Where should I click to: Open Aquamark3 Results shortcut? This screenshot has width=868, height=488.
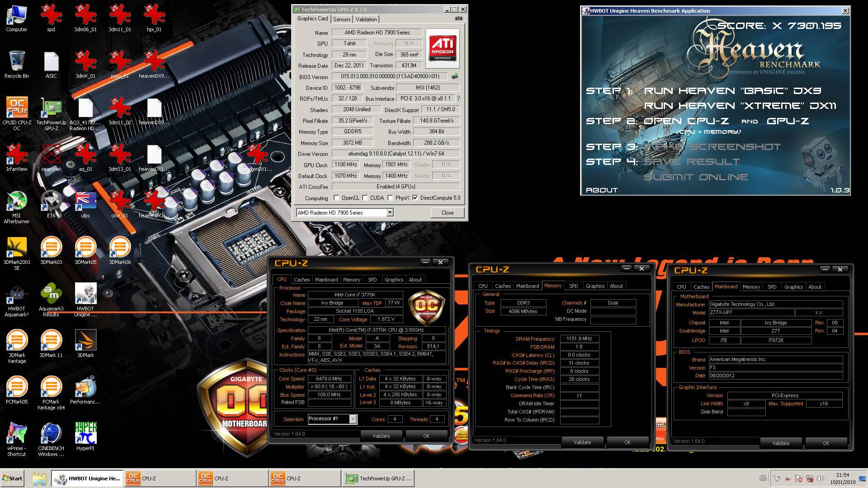tap(51, 300)
